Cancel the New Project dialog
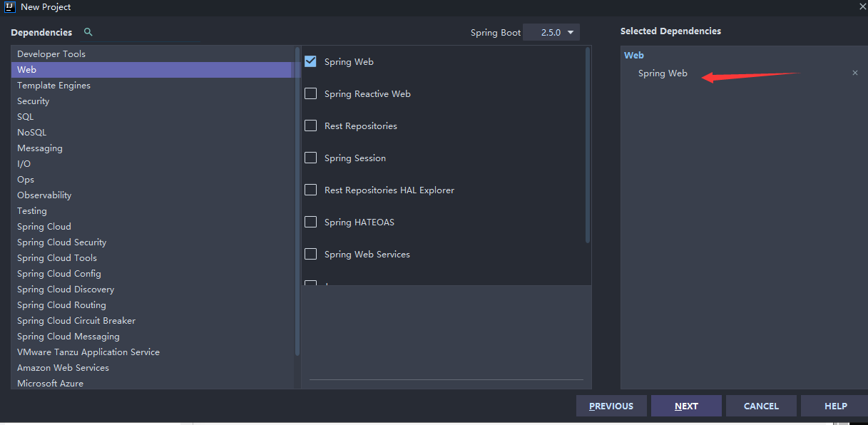 [761, 406]
